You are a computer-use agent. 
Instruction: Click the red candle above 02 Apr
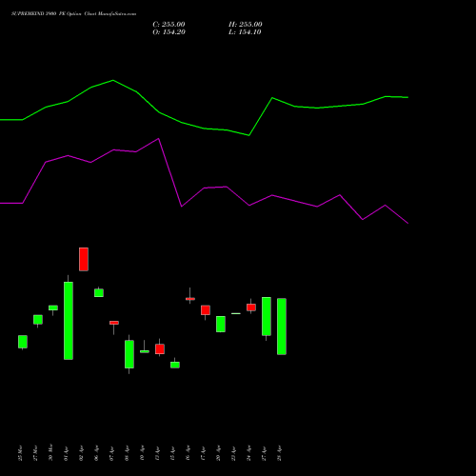(x=84, y=259)
